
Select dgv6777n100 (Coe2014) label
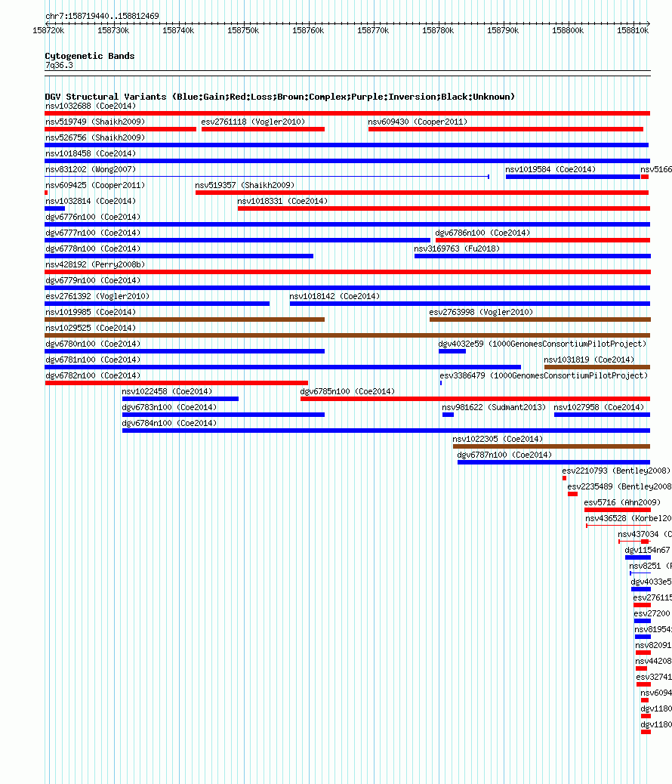pos(93,233)
